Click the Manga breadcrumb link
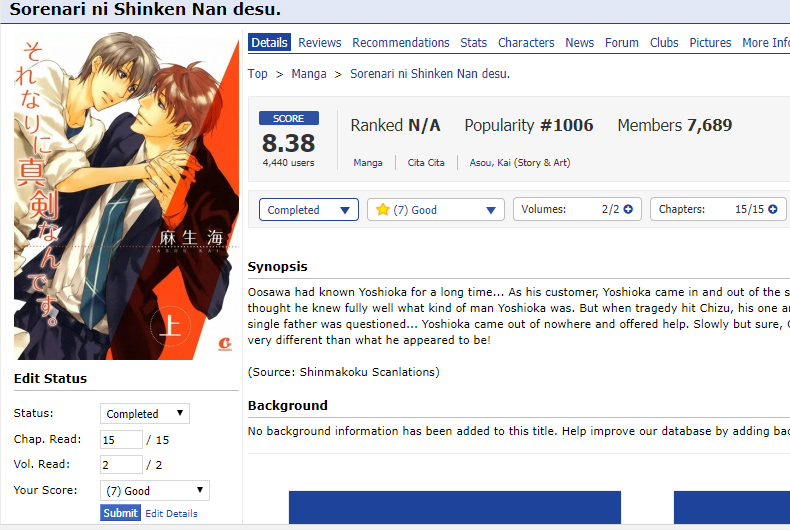 (309, 74)
